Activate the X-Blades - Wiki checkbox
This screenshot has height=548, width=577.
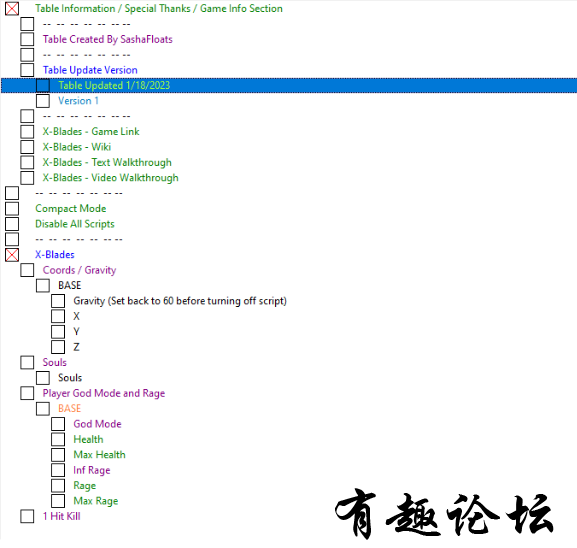point(27,147)
